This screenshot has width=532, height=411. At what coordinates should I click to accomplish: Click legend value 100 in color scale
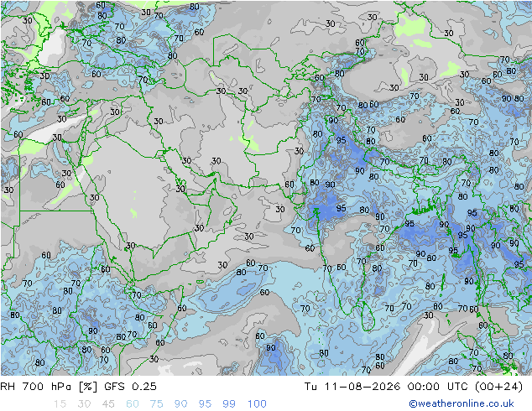[257, 403]
